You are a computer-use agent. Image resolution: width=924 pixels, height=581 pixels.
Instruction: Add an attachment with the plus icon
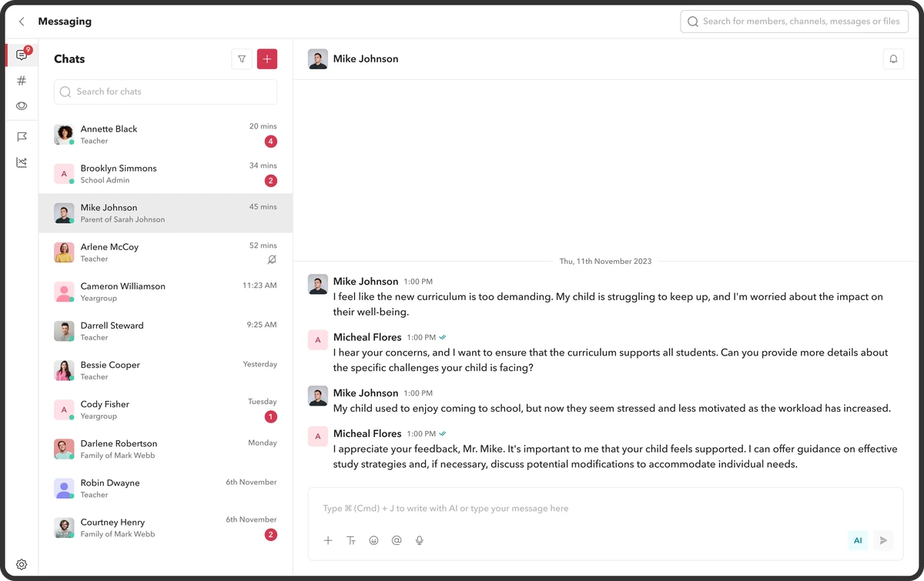coord(328,540)
